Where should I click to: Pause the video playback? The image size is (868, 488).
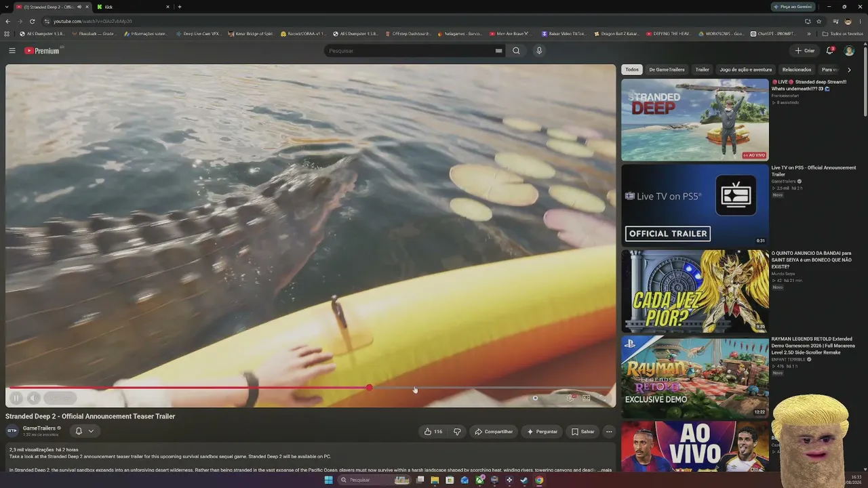(x=16, y=399)
